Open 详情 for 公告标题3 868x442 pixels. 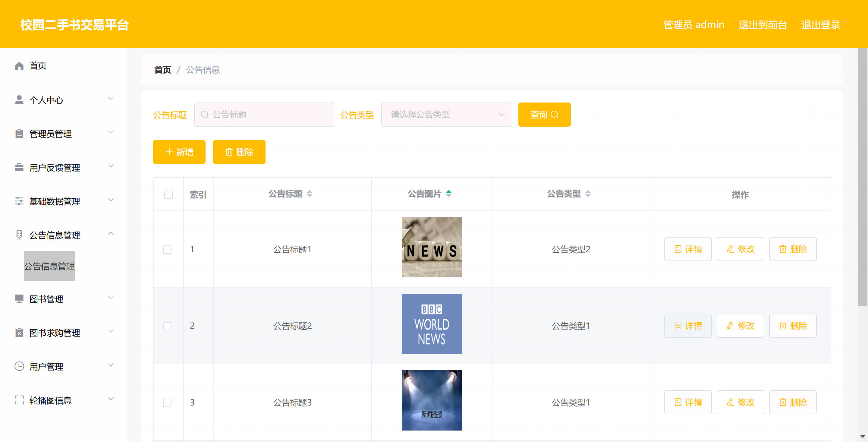[x=688, y=402]
